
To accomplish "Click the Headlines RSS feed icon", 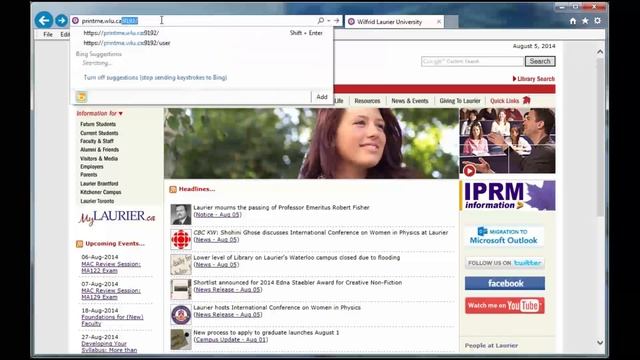I will click(173, 189).
